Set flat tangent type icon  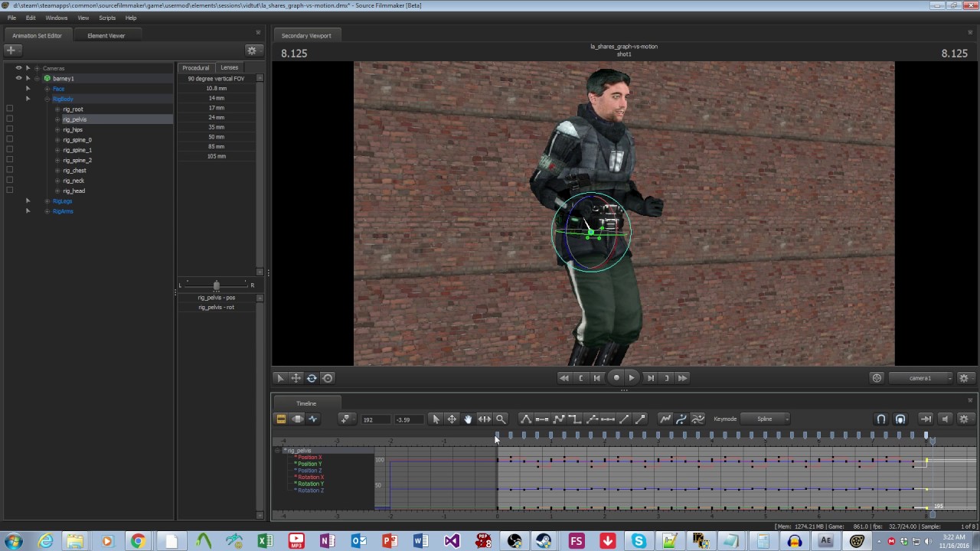click(542, 419)
